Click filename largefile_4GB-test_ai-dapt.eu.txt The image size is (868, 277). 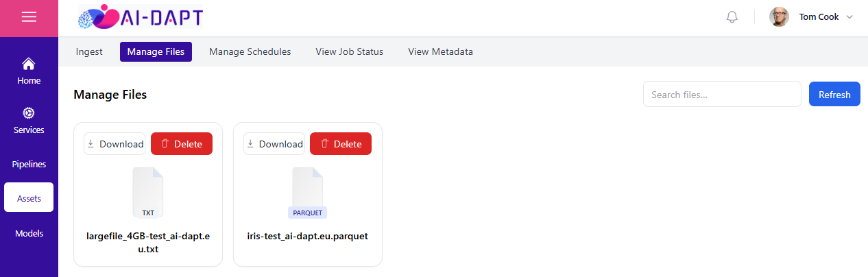click(148, 243)
